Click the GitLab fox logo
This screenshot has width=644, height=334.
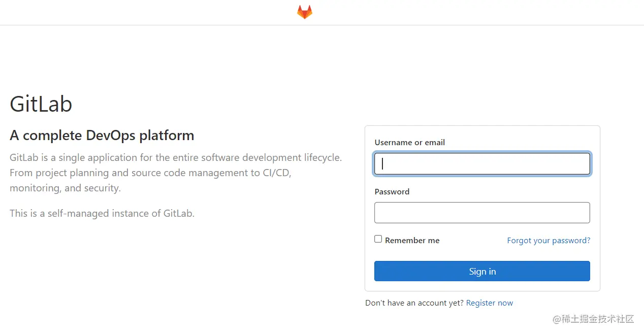(305, 12)
